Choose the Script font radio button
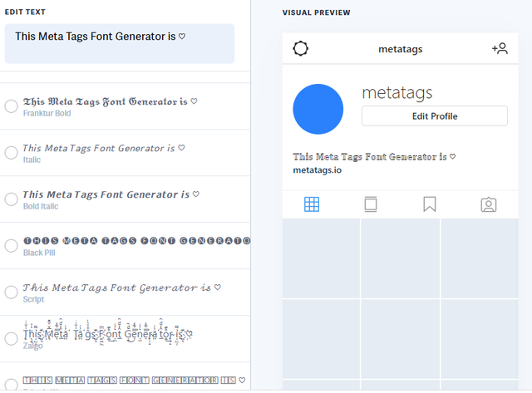Image resolution: width=532 pixels, height=393 pixels. tap(11, 292)
